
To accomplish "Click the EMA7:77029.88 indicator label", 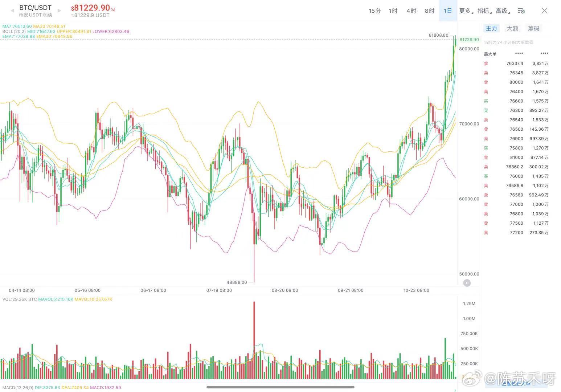I will 19,36.
